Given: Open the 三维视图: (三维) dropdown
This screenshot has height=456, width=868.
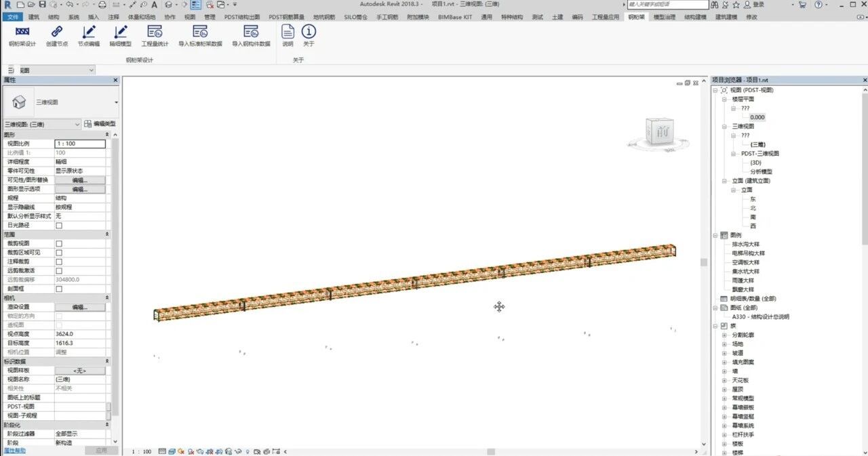Looking at the screenshot, I should coord(42,125).
